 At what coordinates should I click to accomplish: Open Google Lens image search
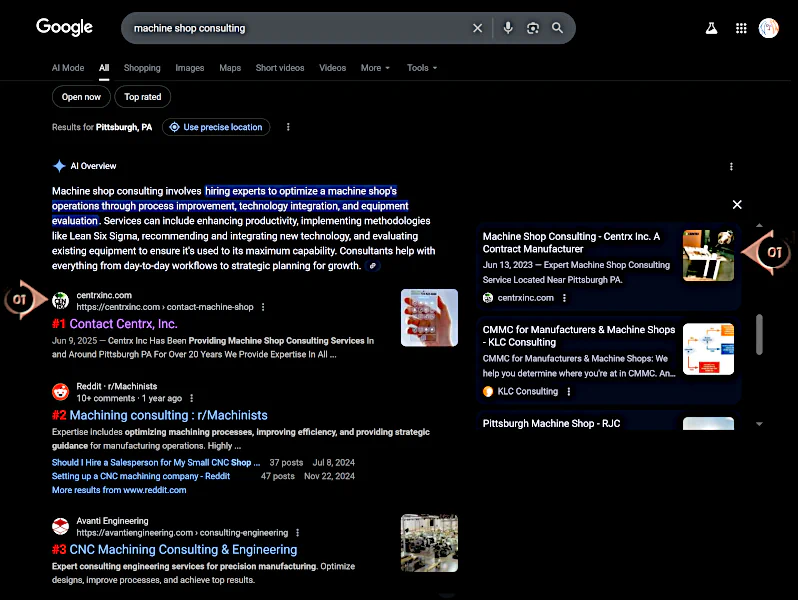click(533, 28)
